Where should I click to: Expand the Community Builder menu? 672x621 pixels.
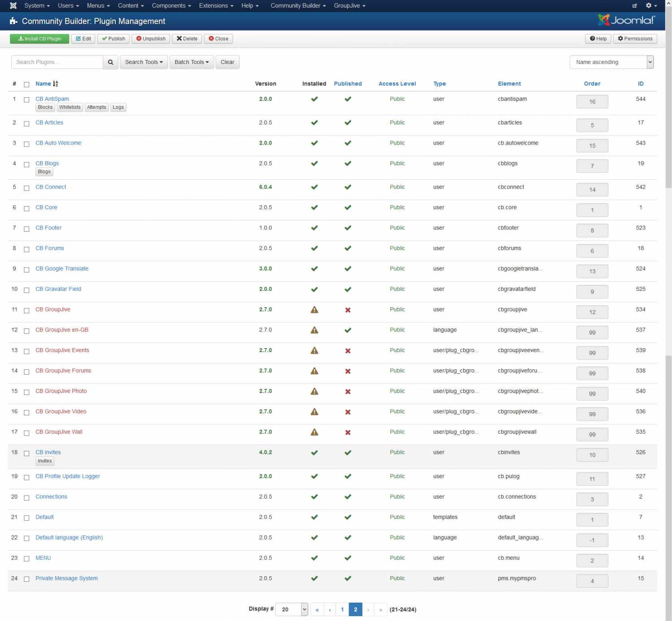coord(298,6)
